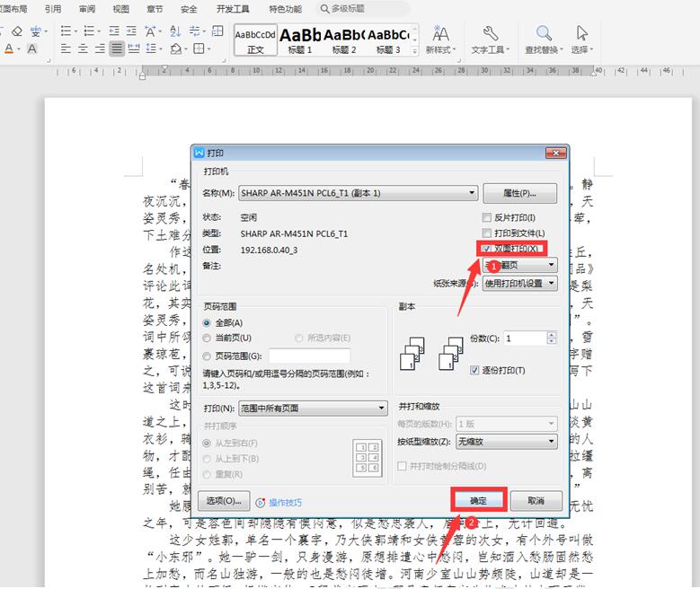Open printer 属性 properties button

(519, 193)
